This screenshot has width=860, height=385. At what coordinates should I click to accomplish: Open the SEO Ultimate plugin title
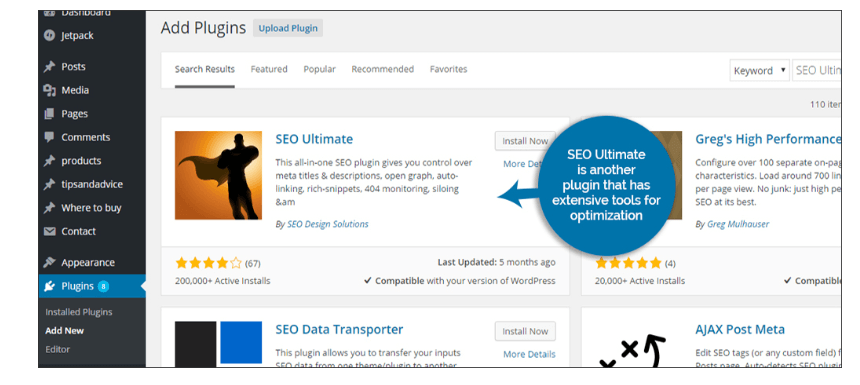pos(314,139)
